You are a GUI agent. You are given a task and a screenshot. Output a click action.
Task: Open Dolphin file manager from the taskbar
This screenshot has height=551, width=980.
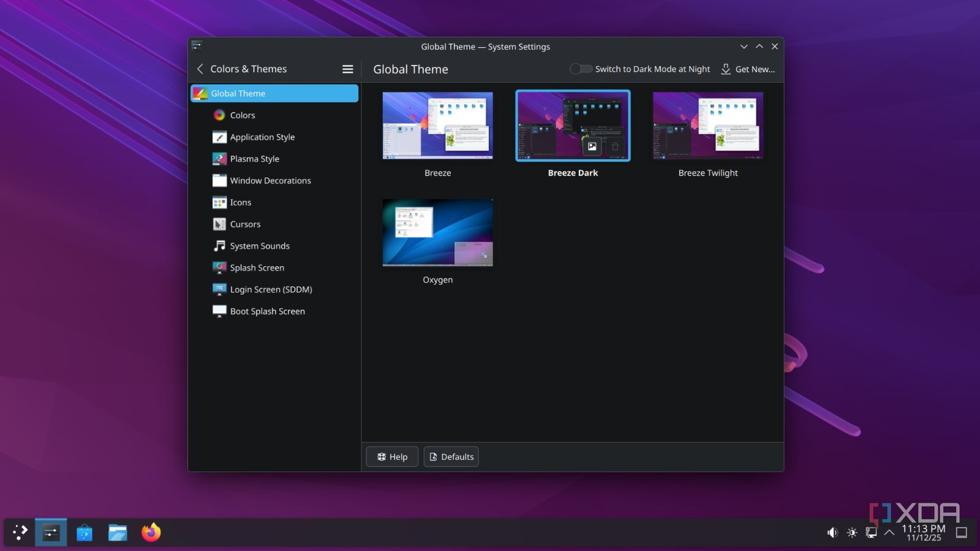coord(118,533)
